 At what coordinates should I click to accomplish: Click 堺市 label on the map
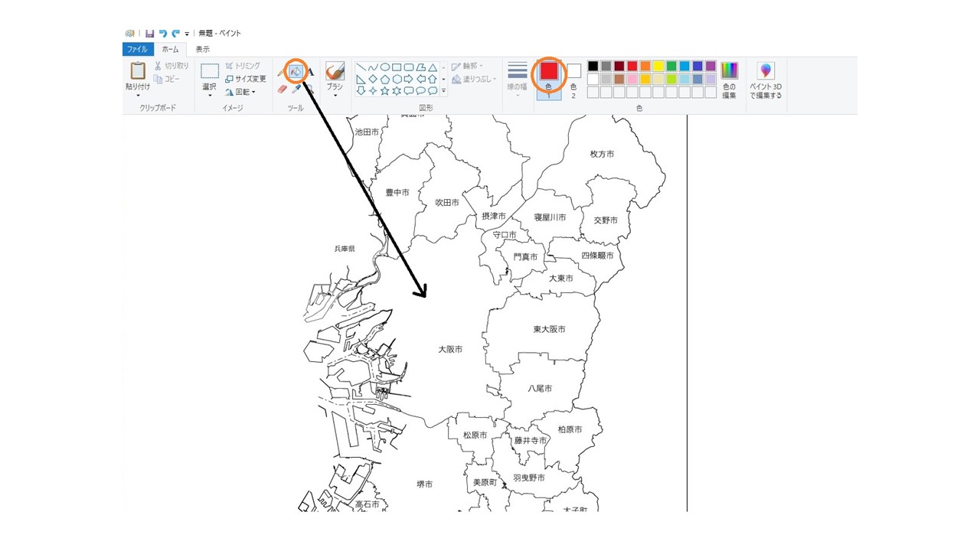tap(424, 484)
